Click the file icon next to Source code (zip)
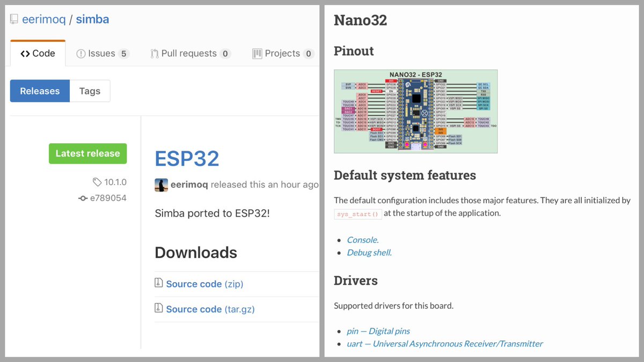Image resolution: width=644 pixels, height=362 pixels. 159,283
